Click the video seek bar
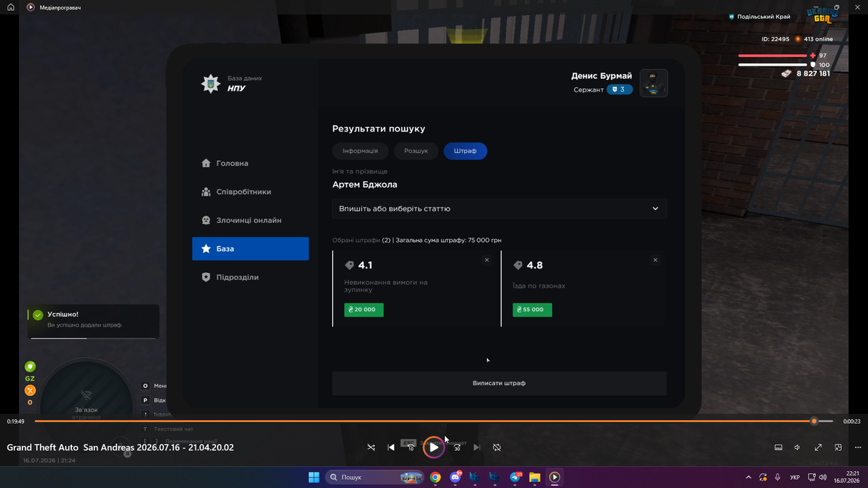868x488 pixels. pyautogui.click(x=434, y=422)
